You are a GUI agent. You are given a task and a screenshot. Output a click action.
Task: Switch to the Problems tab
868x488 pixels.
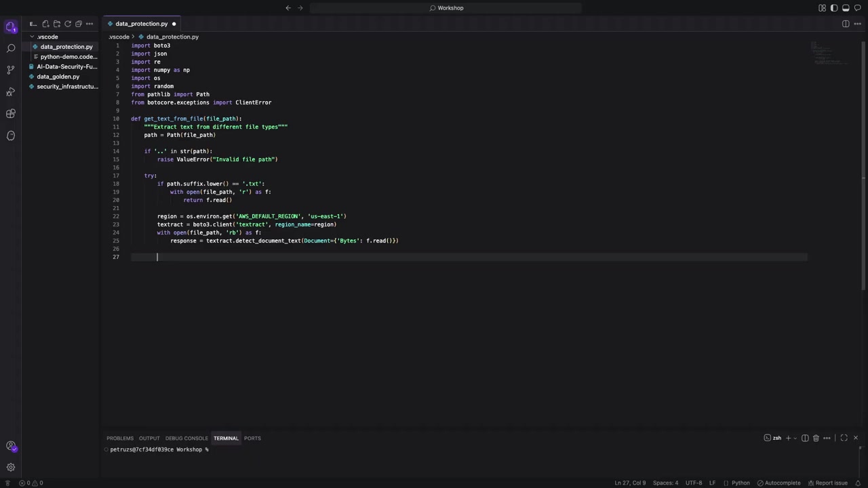[120, 439]
